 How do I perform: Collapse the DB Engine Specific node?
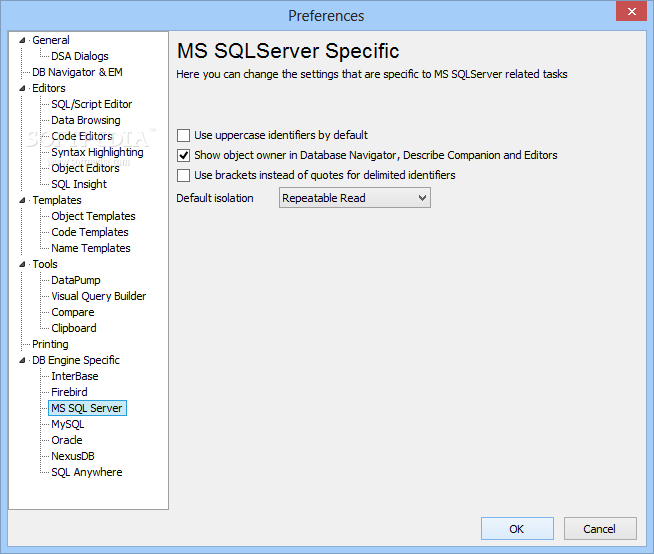(x=23, y=361)
